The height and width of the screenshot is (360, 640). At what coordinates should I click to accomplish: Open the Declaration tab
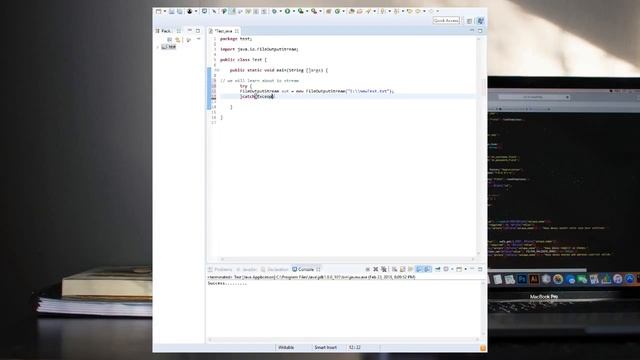pyautogui.click(x=274, y=269)
